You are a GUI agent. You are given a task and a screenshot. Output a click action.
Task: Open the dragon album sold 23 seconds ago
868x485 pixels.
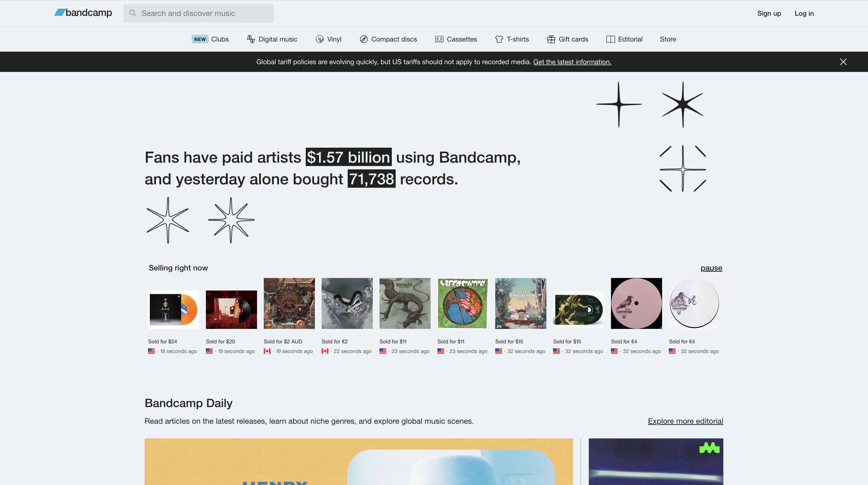coord(405,303)
